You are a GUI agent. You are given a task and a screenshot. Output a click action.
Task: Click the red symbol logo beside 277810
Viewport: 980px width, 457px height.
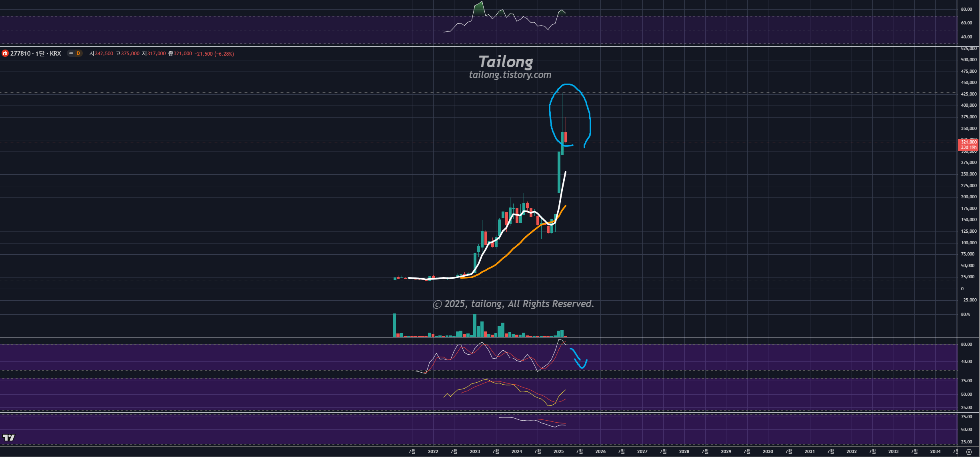5,54
